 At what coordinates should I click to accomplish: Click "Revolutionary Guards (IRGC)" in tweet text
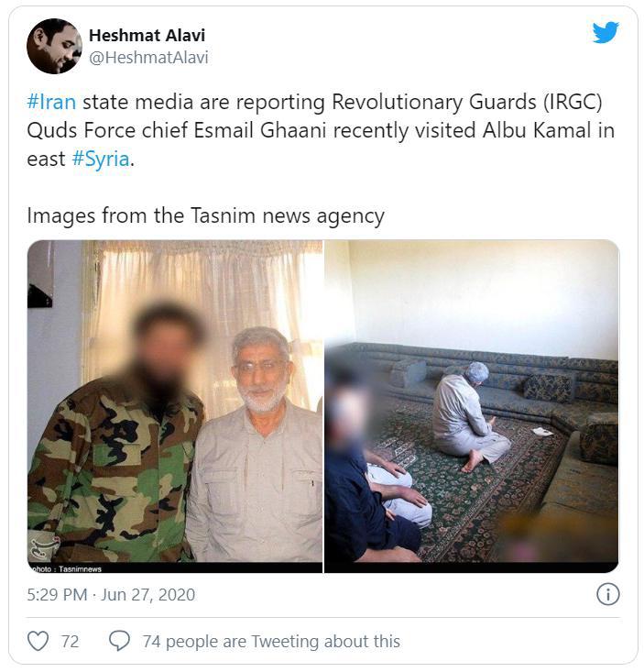click(x=467, y=102)
